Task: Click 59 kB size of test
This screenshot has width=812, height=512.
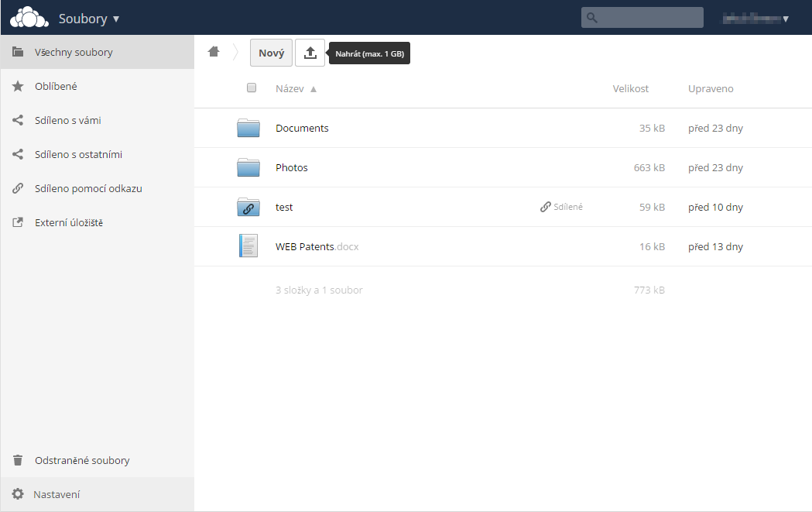Action: (x=652, y=207)
